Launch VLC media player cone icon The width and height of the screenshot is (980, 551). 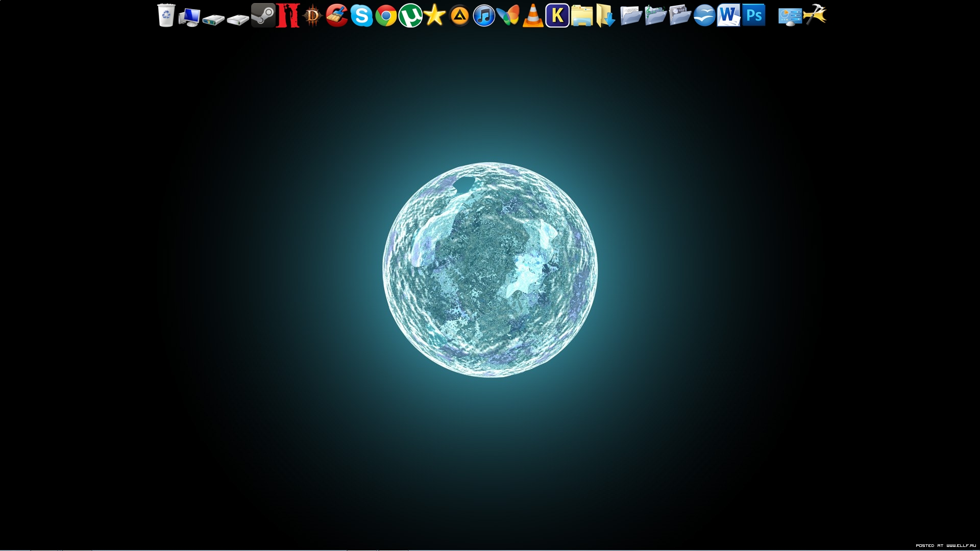coord(532,16)
